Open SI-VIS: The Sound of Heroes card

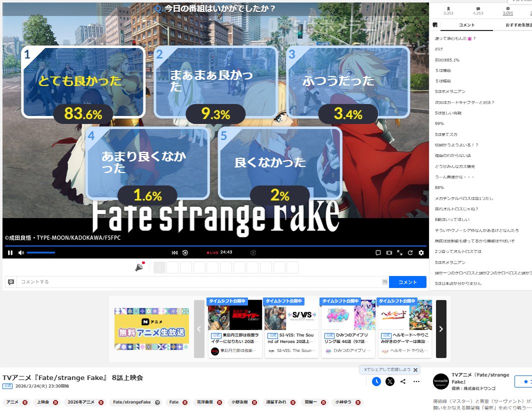click(291, 328)
